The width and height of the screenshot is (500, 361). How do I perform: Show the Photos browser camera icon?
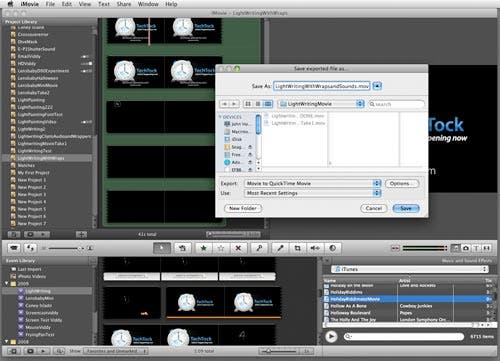pyautogui.click(x=466, y=248)
